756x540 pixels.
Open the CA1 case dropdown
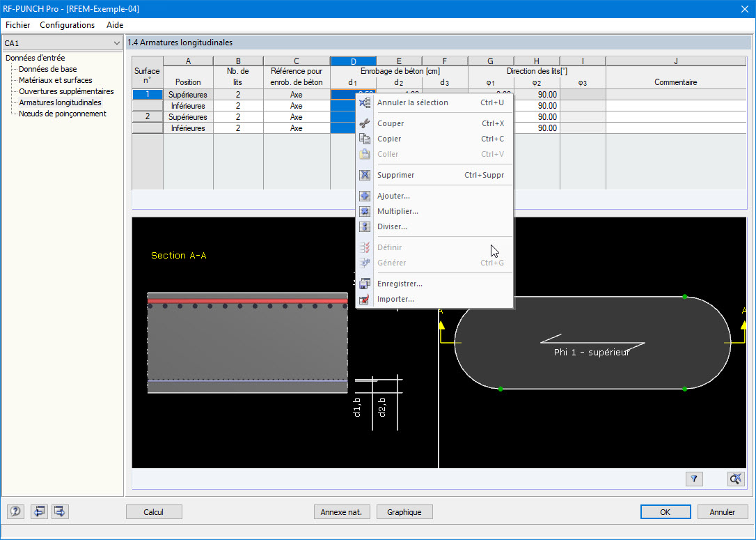62,43
